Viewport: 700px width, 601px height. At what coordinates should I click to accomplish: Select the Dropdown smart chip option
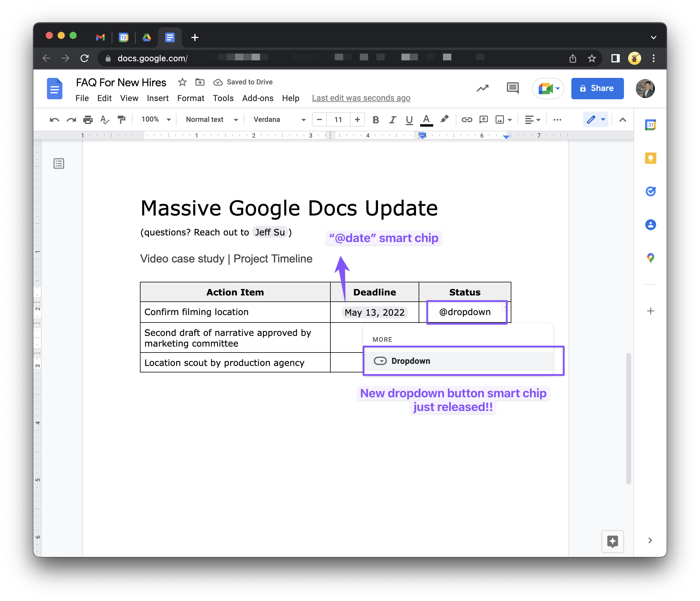tap(459, 361)
